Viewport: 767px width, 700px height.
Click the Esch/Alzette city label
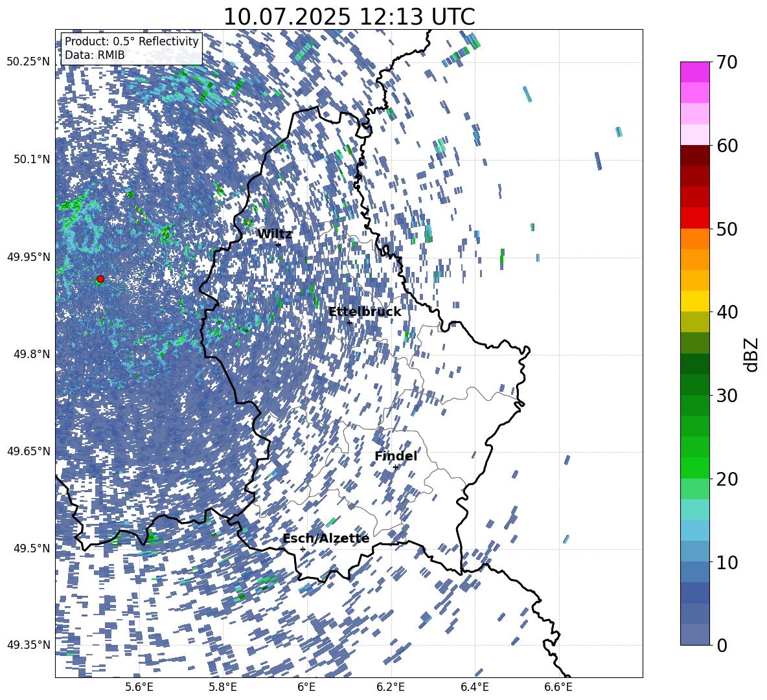tap(326, 538)
